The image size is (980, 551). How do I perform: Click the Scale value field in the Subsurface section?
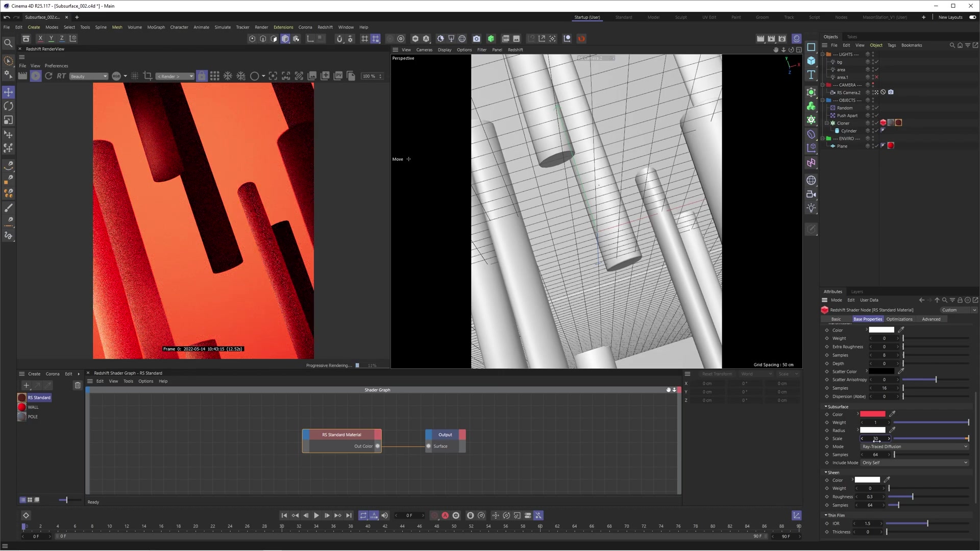click(876, 439)
